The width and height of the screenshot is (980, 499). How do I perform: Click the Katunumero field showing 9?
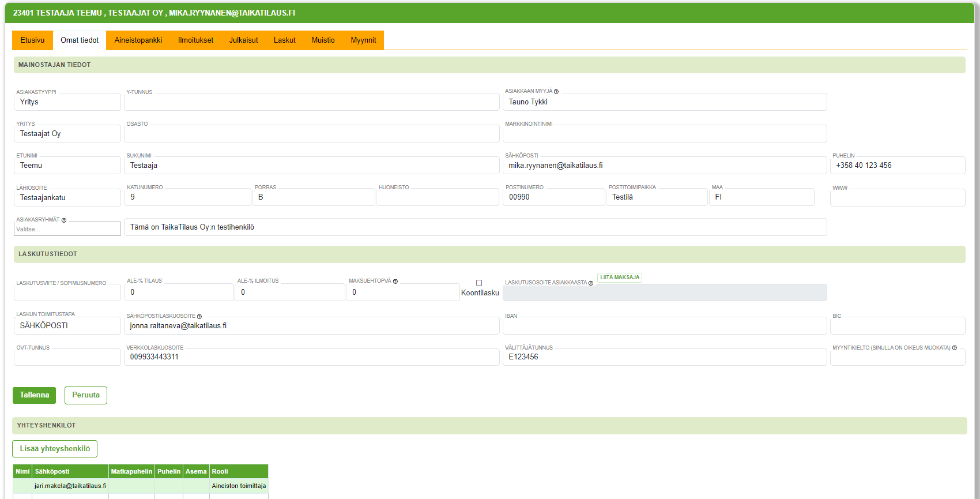pos(187,197)
